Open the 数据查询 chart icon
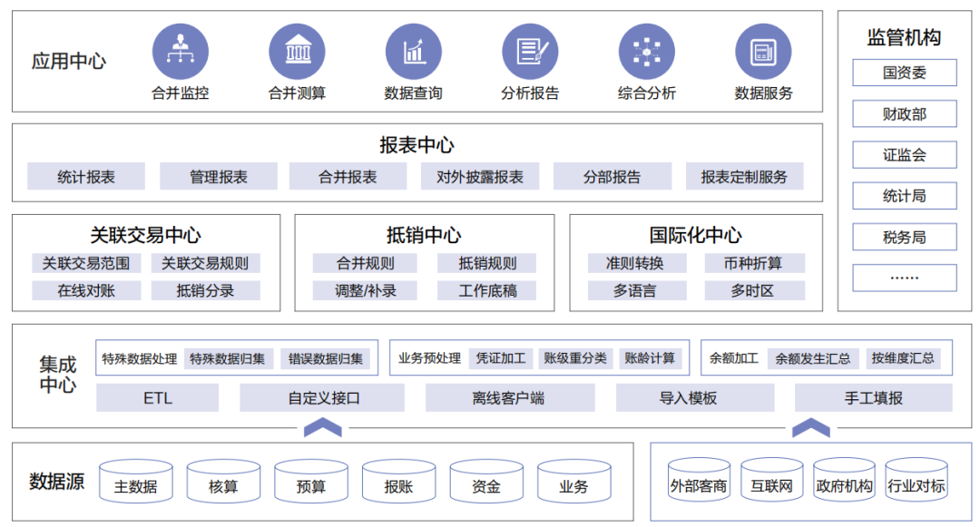 click(414, 51)
